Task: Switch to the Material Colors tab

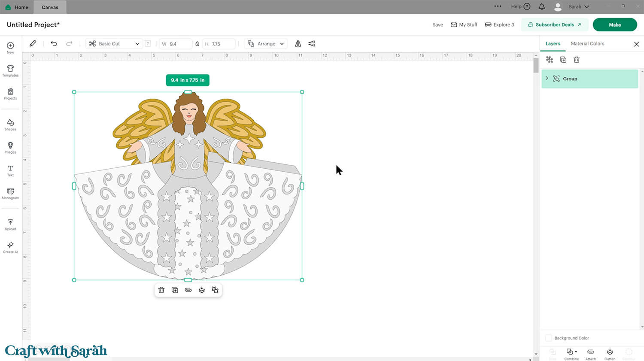Action: click(587, 43)
